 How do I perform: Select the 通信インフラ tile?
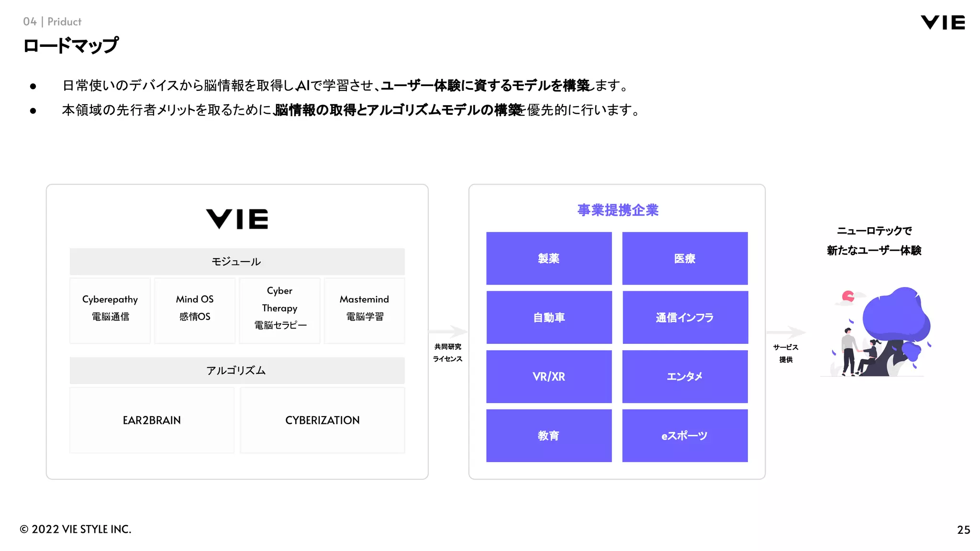click(x=685, y=317)
